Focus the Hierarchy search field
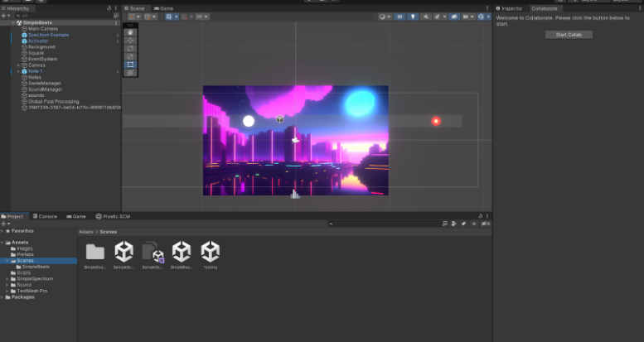The height and width of the screenshot is (342, 644). point(65,16)
